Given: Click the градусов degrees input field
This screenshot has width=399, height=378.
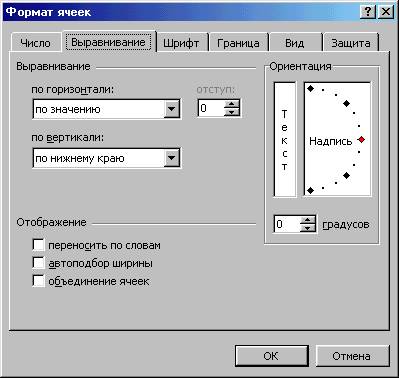Looking at the screenshot, I should click(x=287, y=224).
